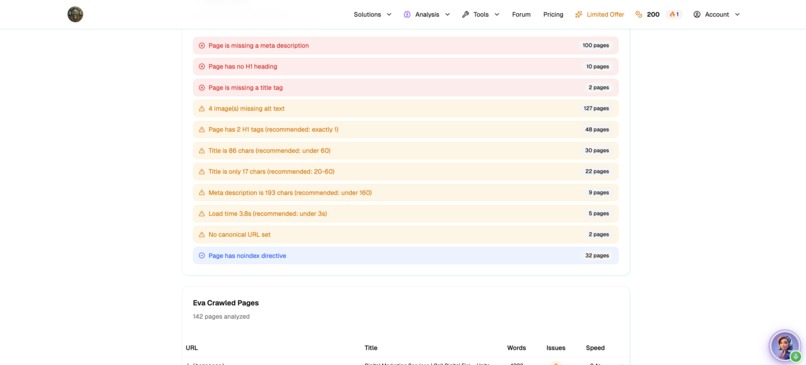Image resolution: width=806 pixels, height=365 pixels.
Task: Sort by the Title column header
Action: (x=371, y=348)
